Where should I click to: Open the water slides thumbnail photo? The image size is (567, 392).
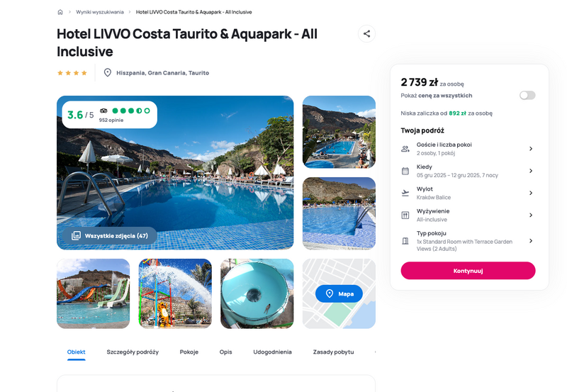[94, 293]
